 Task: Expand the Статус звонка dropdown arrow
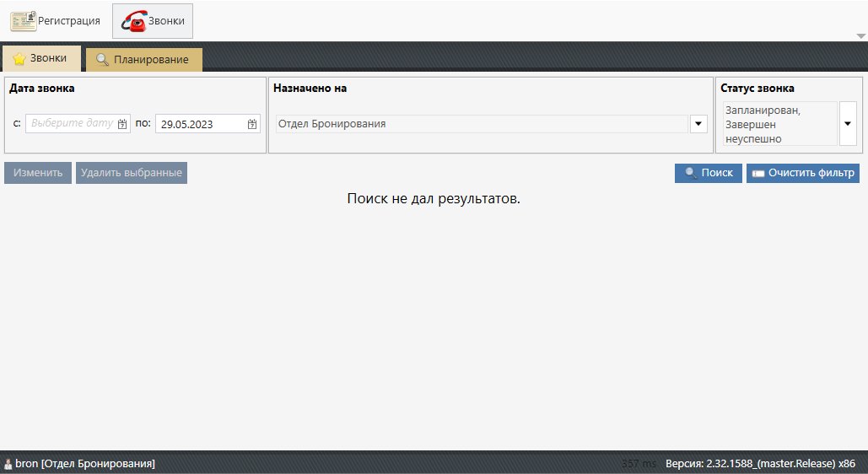click(848, 124)
